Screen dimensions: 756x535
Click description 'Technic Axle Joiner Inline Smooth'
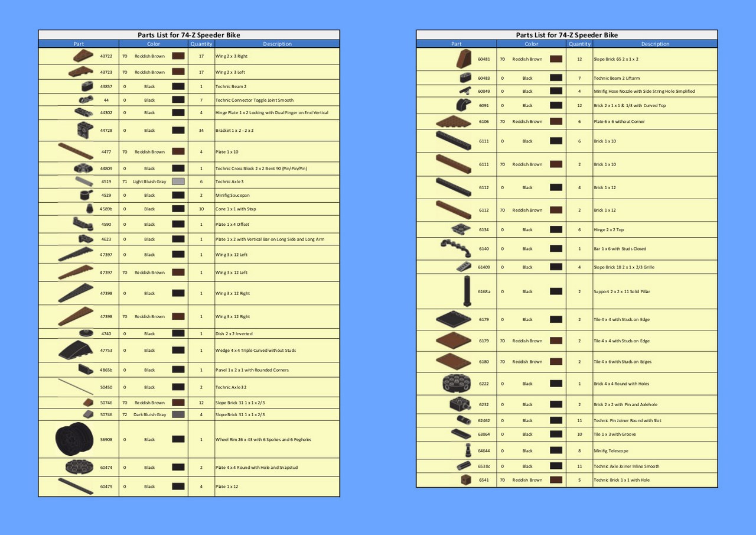coord(627,466)
